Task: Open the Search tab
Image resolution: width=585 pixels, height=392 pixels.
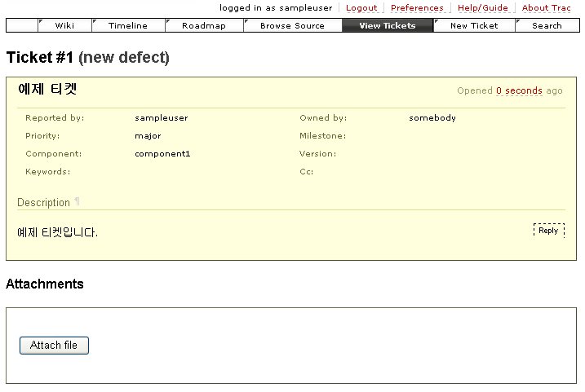Action: pyautogui.click(x=547, y=25)
